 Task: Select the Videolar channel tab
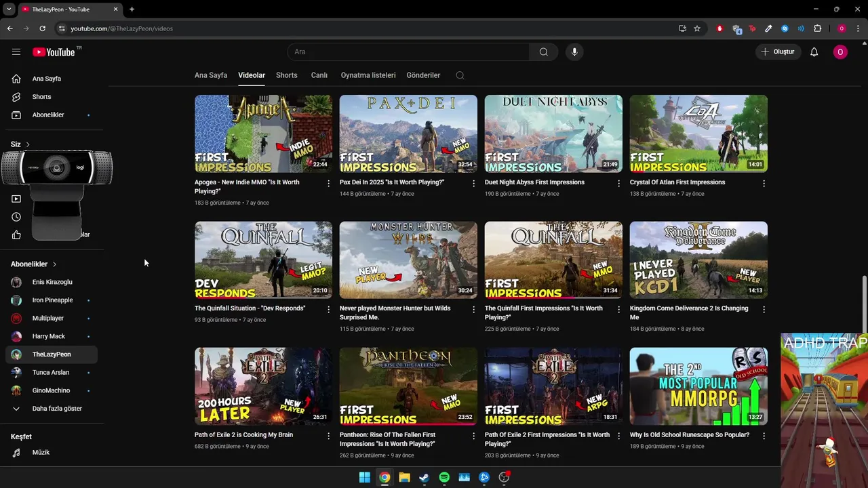(252, 75)
